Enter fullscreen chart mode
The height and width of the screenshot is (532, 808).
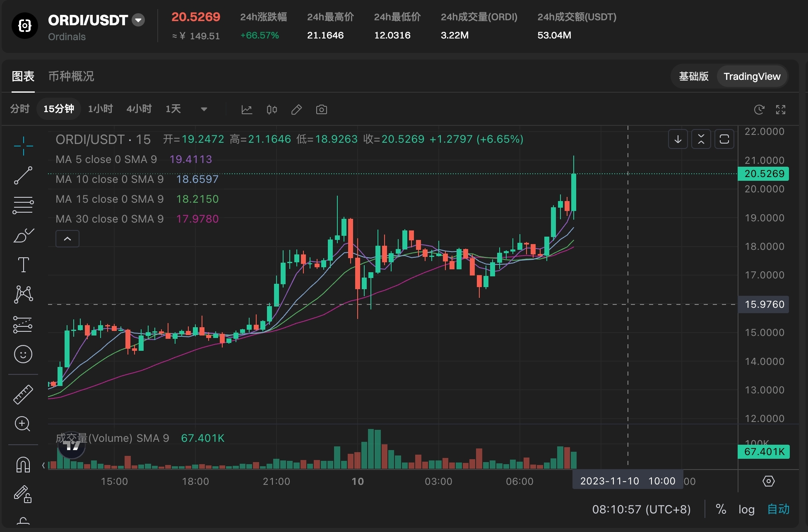click(x=780, y=110)
